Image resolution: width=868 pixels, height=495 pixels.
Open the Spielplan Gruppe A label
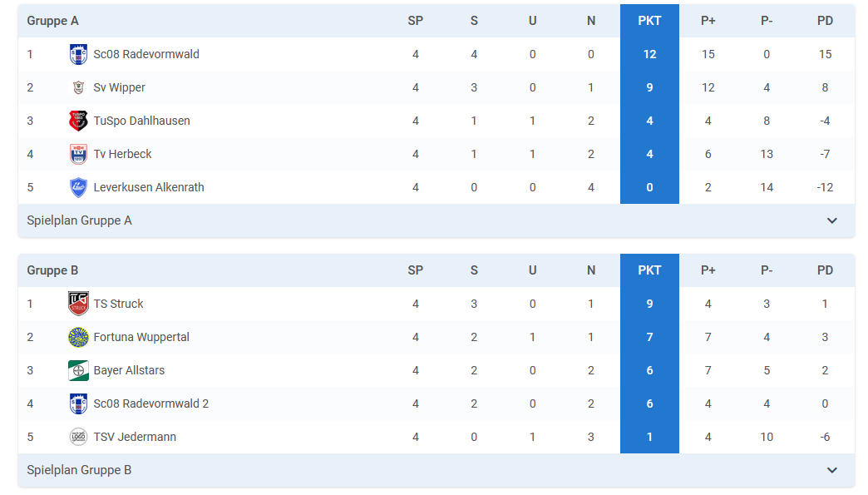(x=79, y=220)
